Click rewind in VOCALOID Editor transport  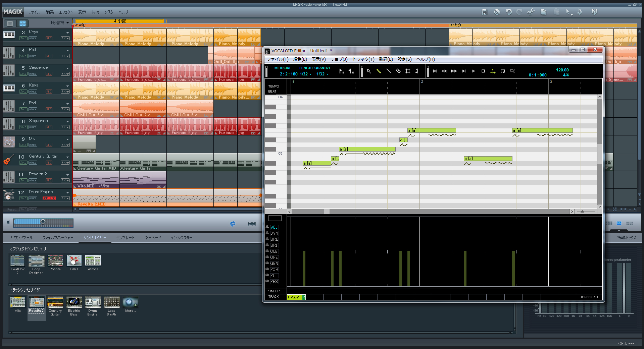444,71
